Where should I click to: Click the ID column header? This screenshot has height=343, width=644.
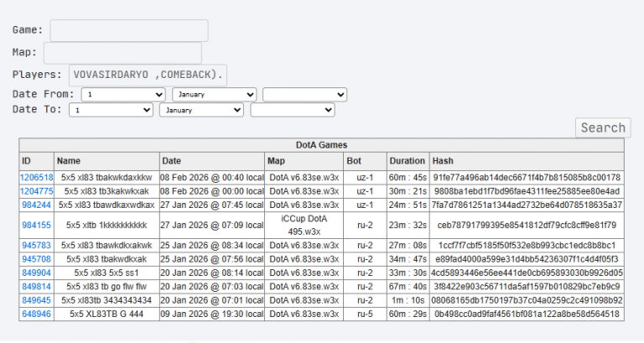pyautogui.click(x=37, y=161)
